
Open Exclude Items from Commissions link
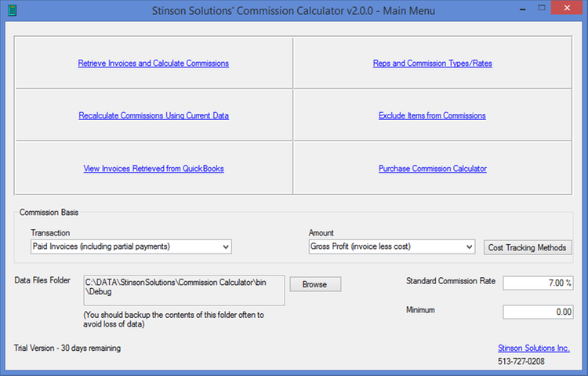[432, 115]
